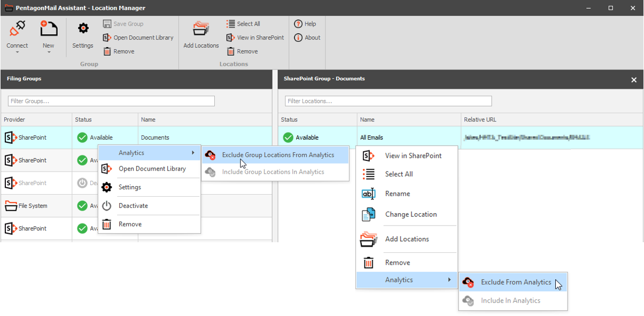
Task: Open the Connect dropdown arrow
Action: (x=17, y=52)
